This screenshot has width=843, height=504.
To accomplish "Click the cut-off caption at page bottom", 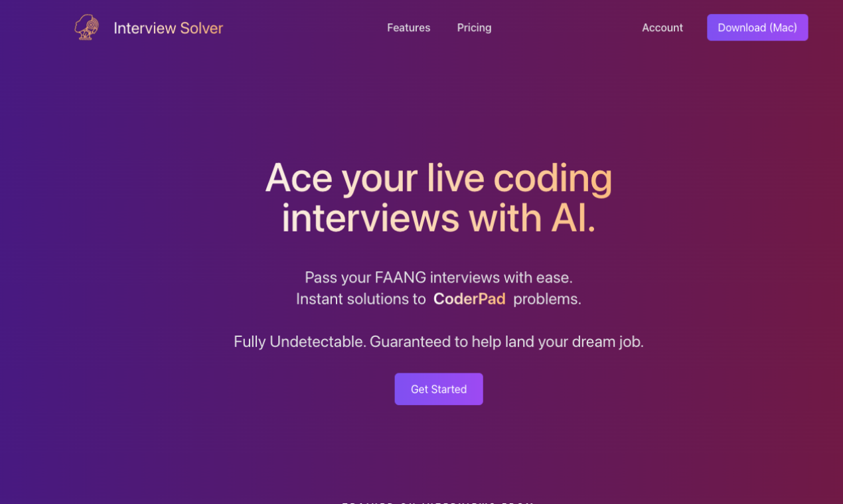I will (x=438, y=502).
